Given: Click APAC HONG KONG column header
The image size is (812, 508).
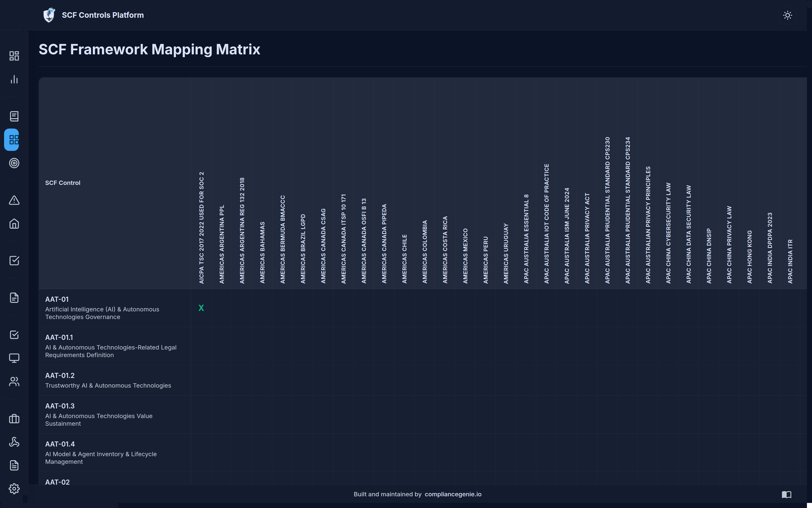Looking at the screenshot, I should [x=750, y=257].
